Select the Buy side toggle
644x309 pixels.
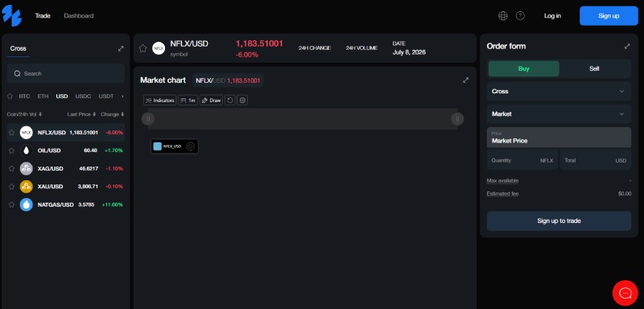coord(524,68)
